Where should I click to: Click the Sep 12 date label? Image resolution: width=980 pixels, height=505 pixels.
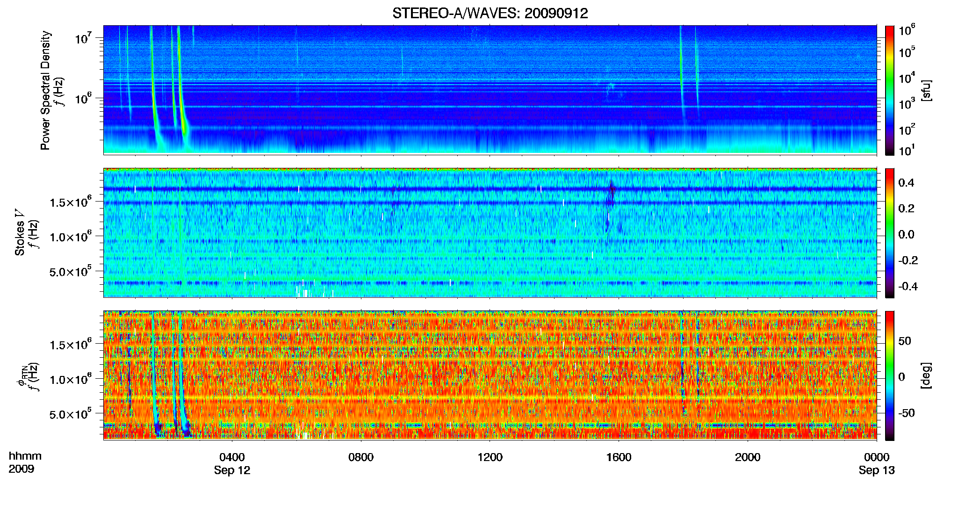tap(232, 470)
